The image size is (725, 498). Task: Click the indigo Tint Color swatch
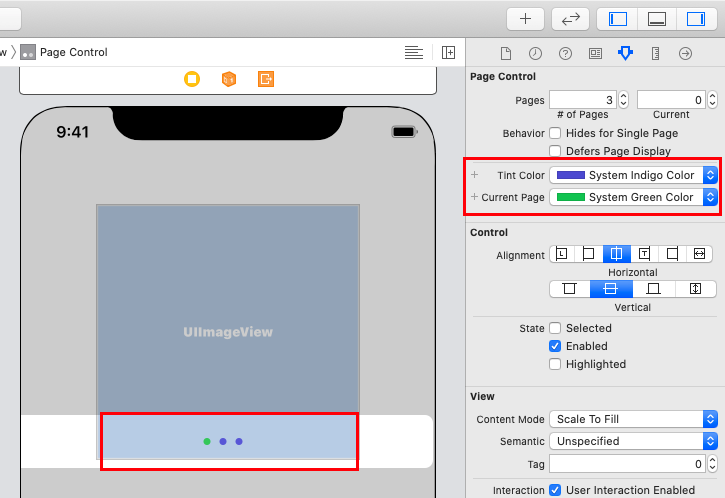[571, 175]
